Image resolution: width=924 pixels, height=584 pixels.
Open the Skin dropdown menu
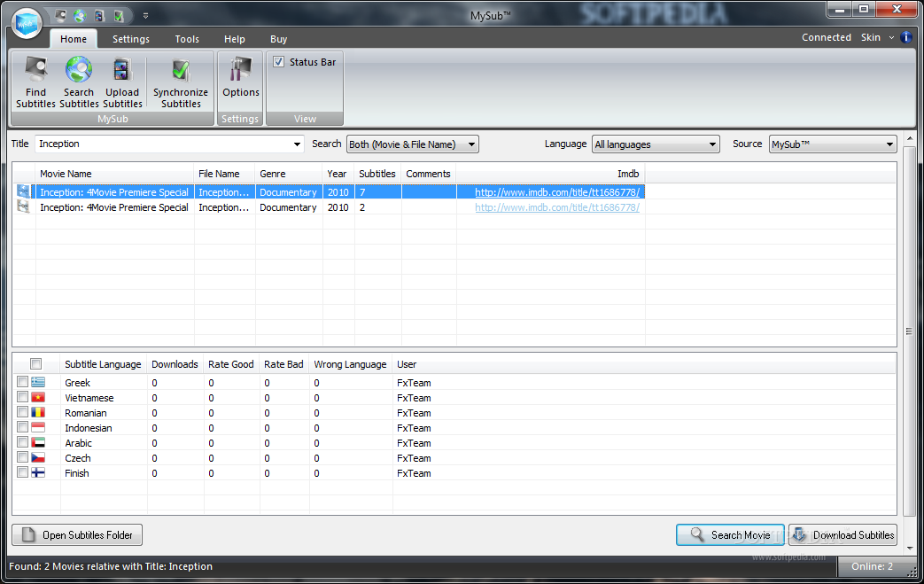pos(877,37)
